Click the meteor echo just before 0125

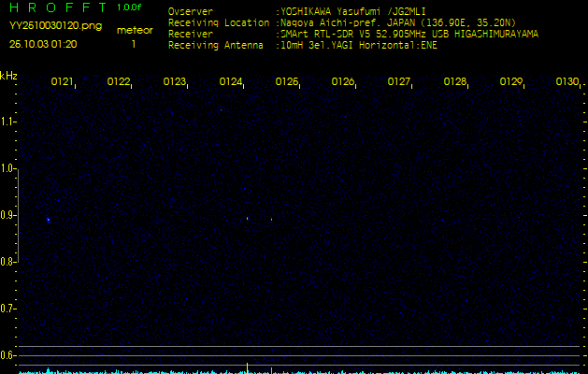point(271,219)
